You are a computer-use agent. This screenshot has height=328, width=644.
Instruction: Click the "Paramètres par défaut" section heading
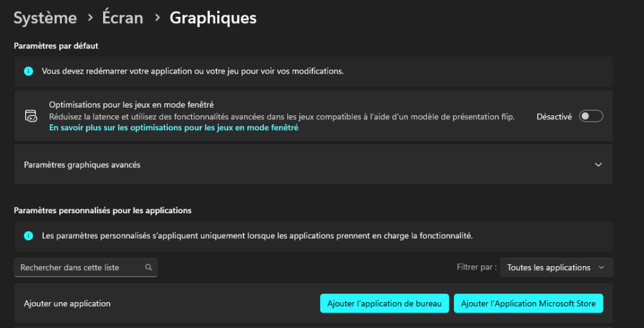pyautogui.click(x=55, y=46)
